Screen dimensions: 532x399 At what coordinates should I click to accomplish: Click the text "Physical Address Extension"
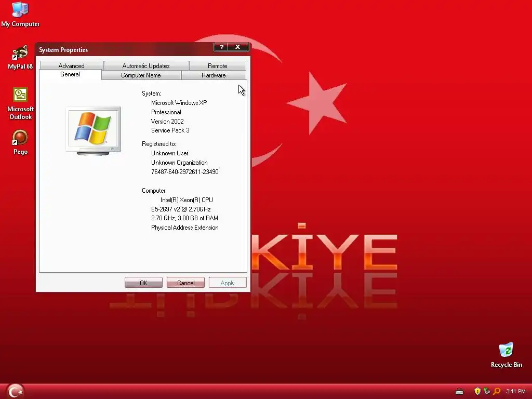pos(185,228)
